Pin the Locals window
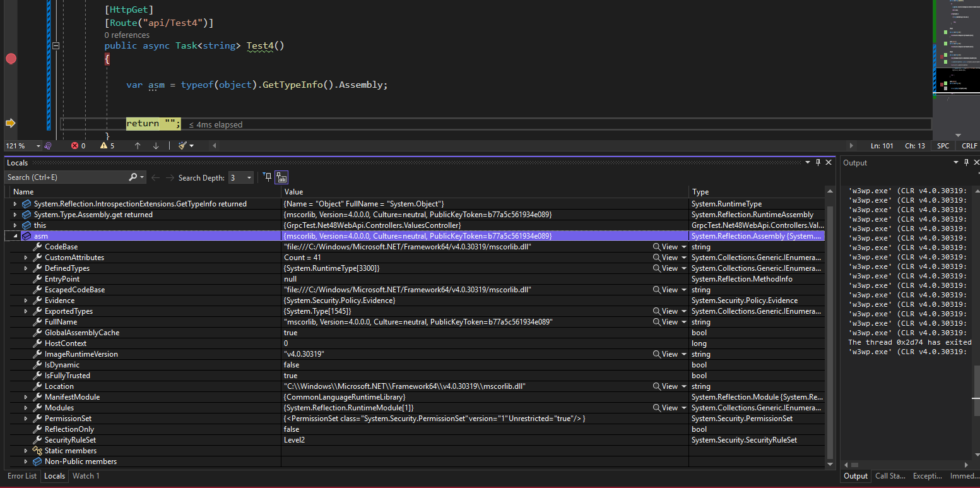The width and height of the screenshot is (980, 488). (818, 162)
